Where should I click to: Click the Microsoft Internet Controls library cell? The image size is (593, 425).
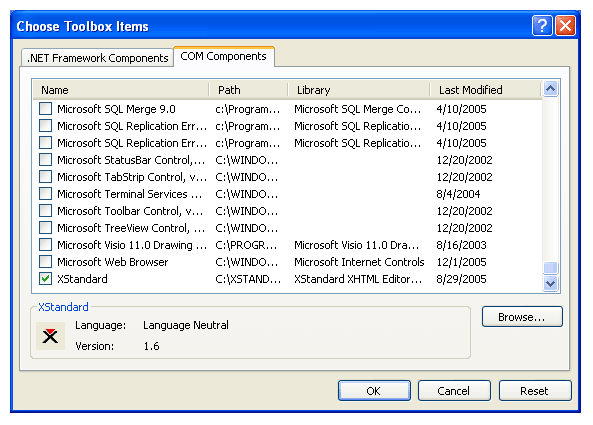359,262
